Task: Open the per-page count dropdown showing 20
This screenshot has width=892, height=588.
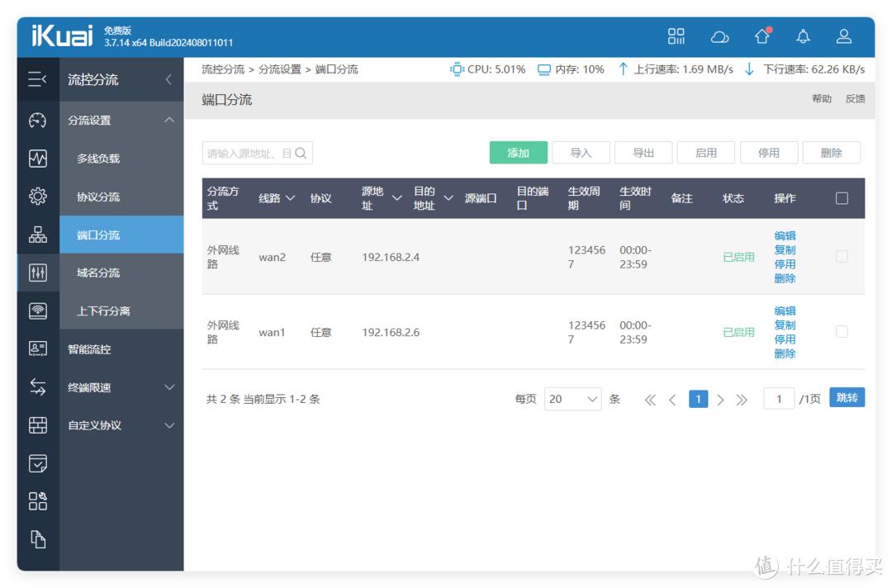Action: pyautogui.click(x=572, y=399)
